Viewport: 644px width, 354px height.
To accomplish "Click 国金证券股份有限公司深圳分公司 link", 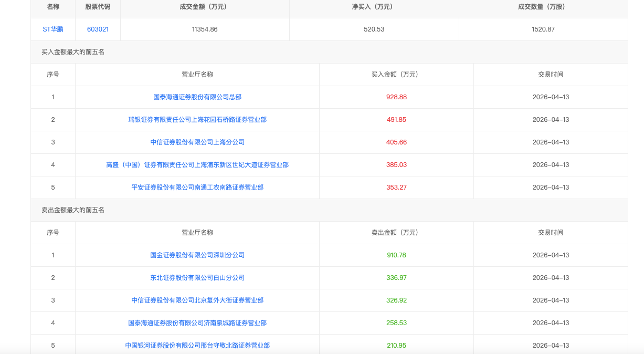I will tap(197, 255).
